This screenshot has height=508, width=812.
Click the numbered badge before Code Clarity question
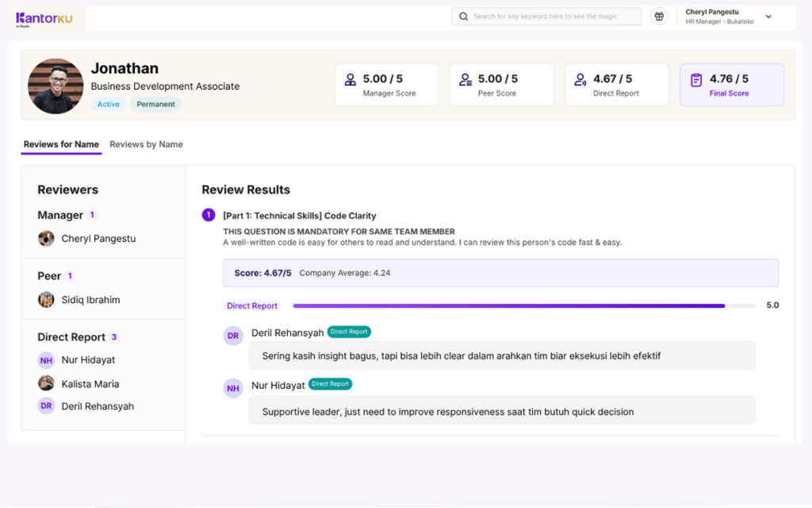coord(208,215)
